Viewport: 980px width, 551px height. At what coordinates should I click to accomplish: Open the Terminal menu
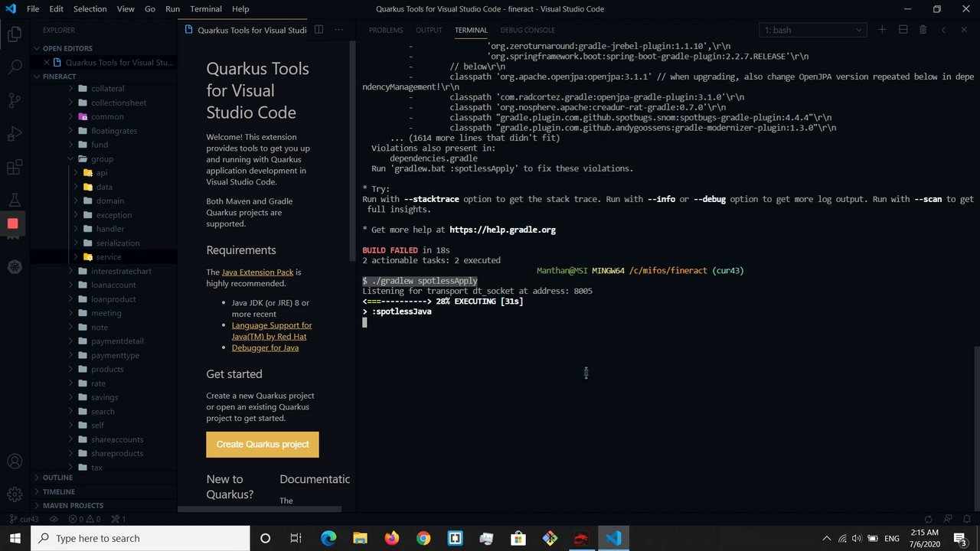click(206, 9)
